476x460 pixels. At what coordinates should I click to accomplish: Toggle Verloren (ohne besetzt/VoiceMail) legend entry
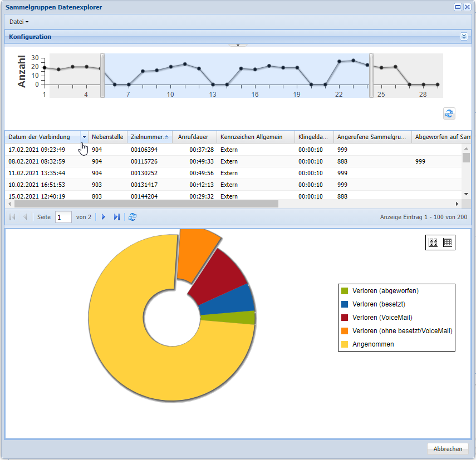(x=397, y=331)
